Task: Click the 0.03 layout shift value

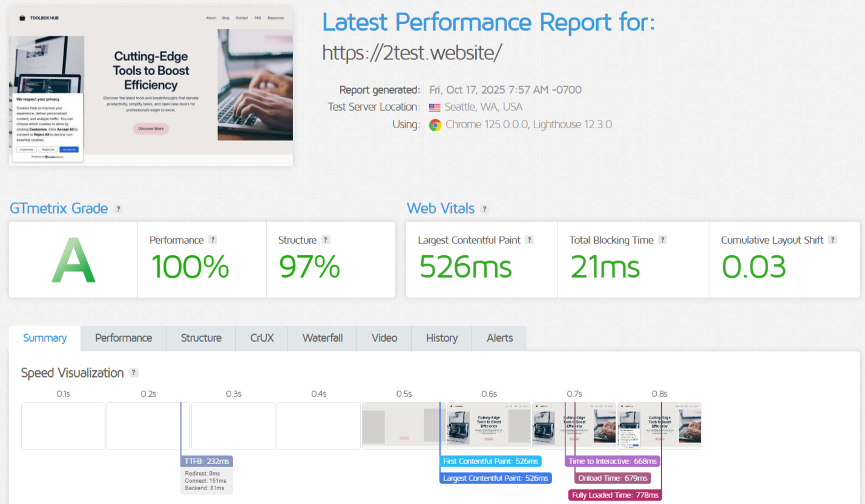Action: 754,266
